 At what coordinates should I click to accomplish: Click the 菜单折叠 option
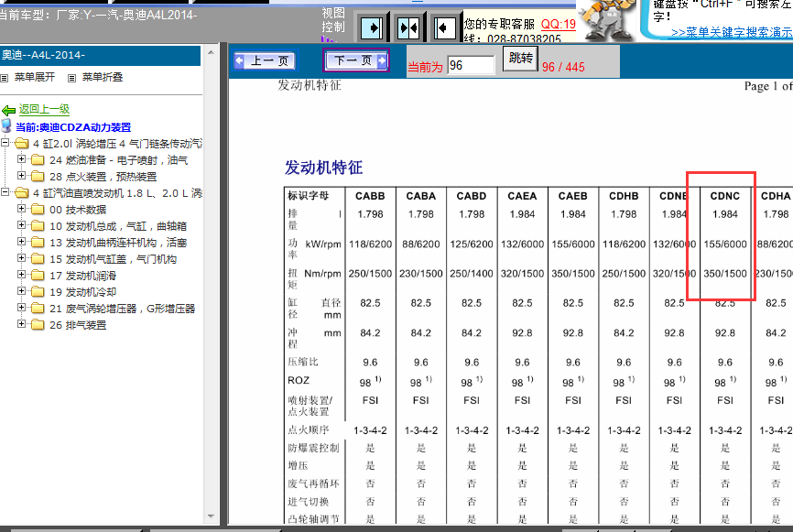coord(103,77)
